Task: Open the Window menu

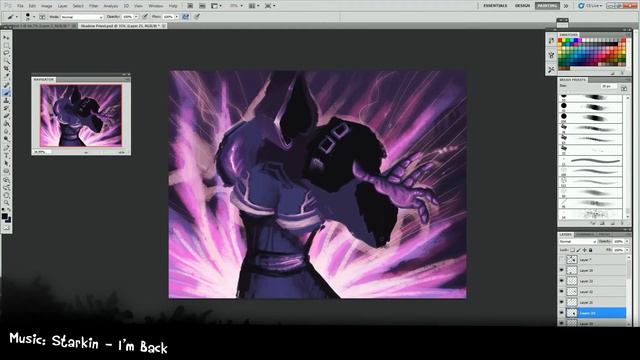Action: [156, 6]
